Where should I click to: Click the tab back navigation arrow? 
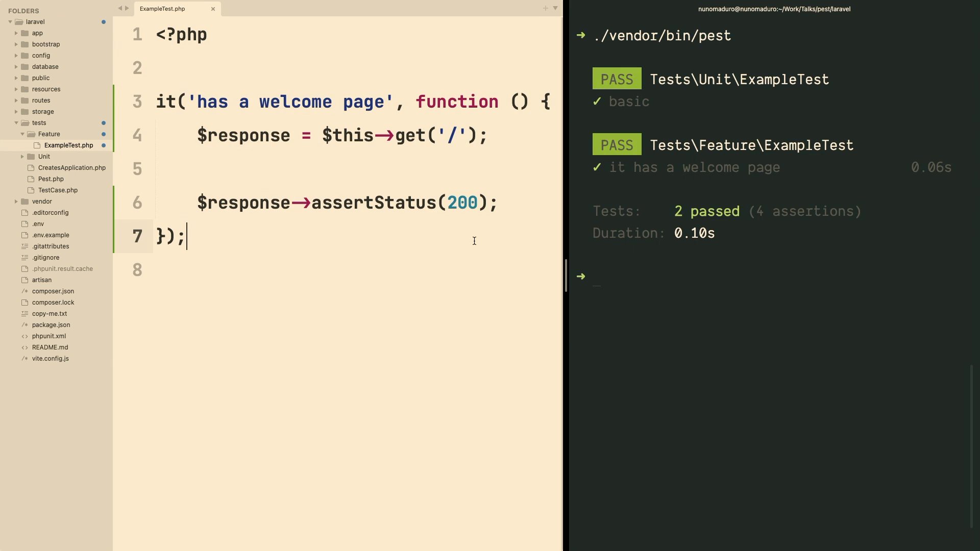click(x=120, y=8)
